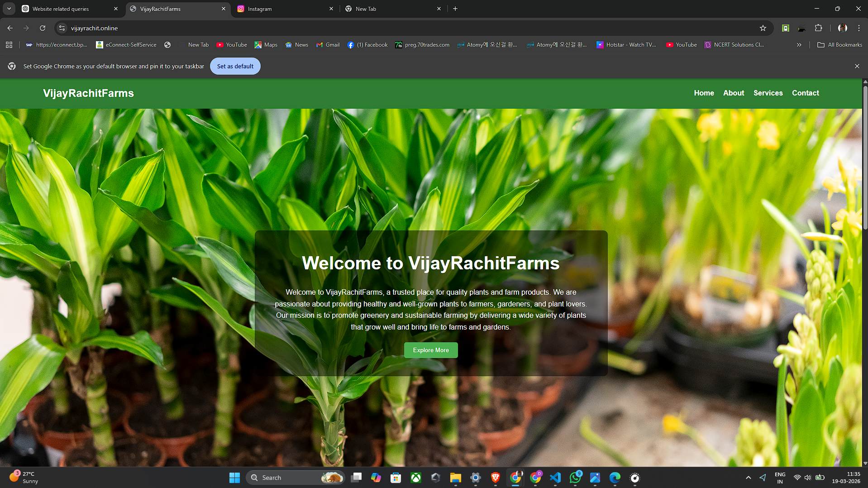Click the Contact link in the navbar
The width and height of the screenshot is (868, 488).
tap(805, 93)
